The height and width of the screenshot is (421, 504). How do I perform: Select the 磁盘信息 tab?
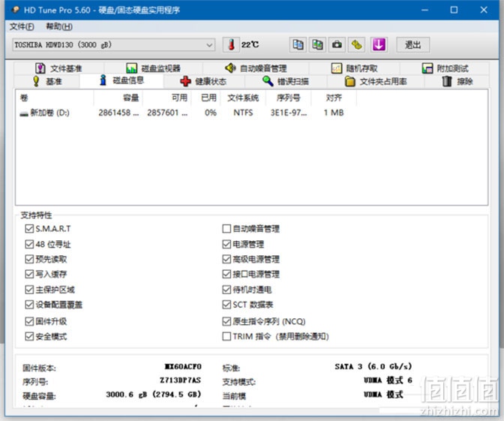point(121,80)
